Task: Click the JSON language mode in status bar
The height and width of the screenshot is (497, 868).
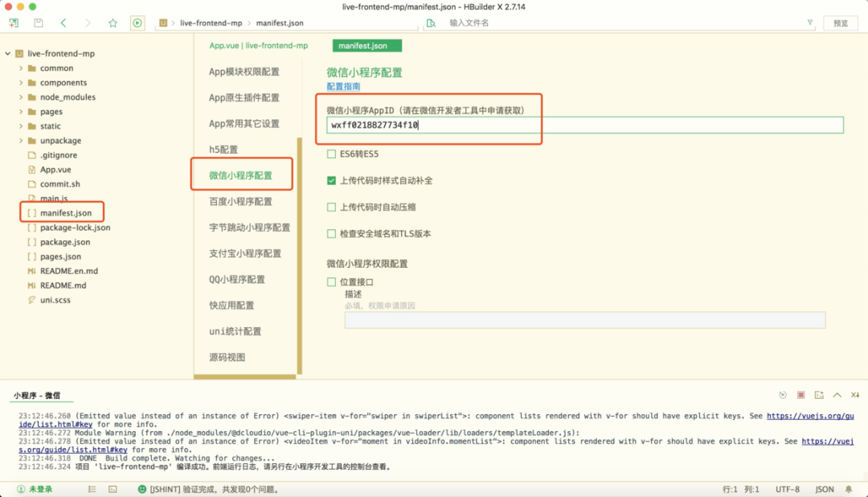Action: tap(825, 489)
